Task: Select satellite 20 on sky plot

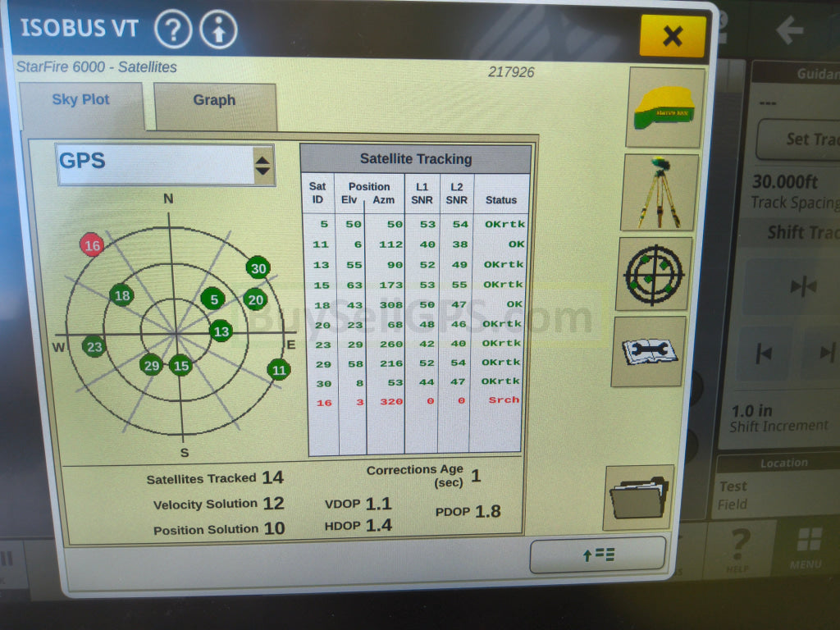Action: click(256, 299)
